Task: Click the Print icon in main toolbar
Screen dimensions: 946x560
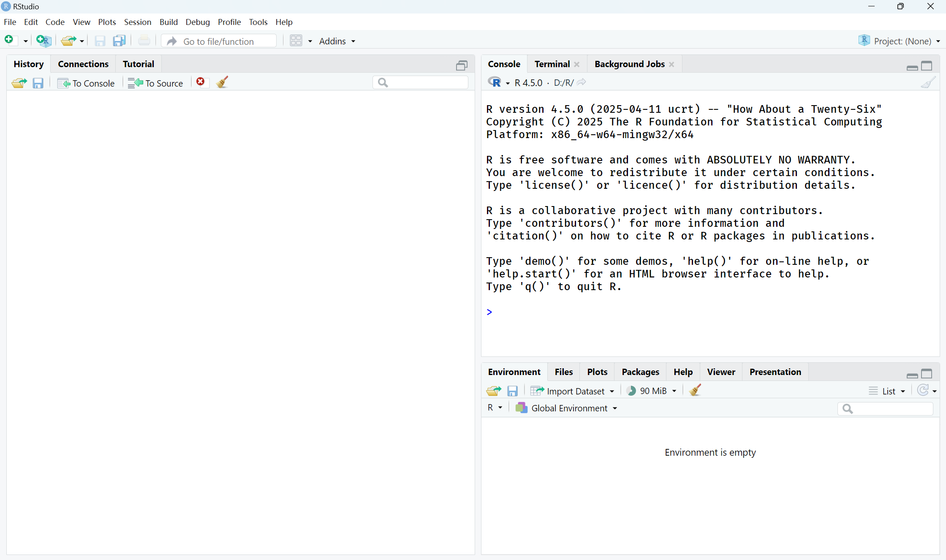Action: 144,41
